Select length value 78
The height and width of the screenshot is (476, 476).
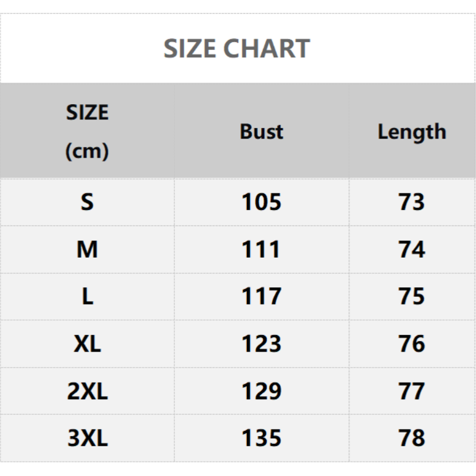click(x=412, y=438)
